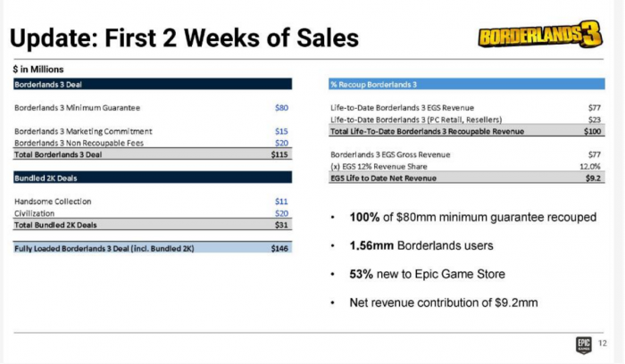Click the "Civilization" row label
The image size is (625, 364).
point(35,213)
